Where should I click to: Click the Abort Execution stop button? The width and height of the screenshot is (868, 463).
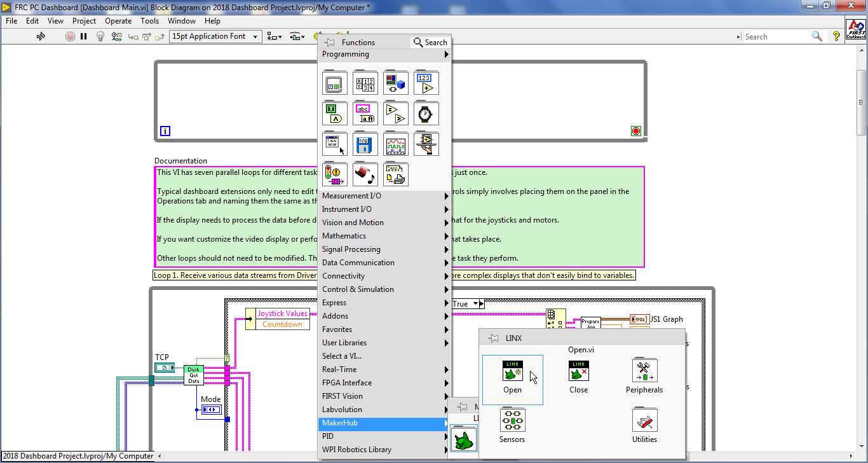70,36
